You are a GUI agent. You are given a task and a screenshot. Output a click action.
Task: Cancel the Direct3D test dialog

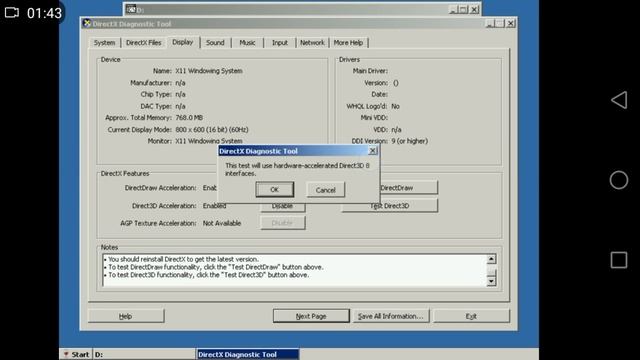(x=325, y=190)
